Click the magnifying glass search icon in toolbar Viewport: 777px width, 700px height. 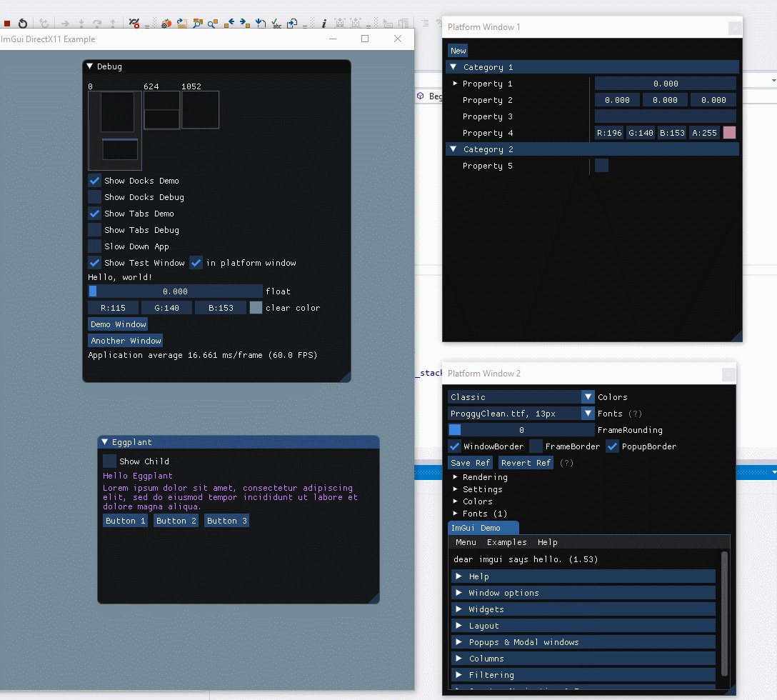click(x=197, y=22)
